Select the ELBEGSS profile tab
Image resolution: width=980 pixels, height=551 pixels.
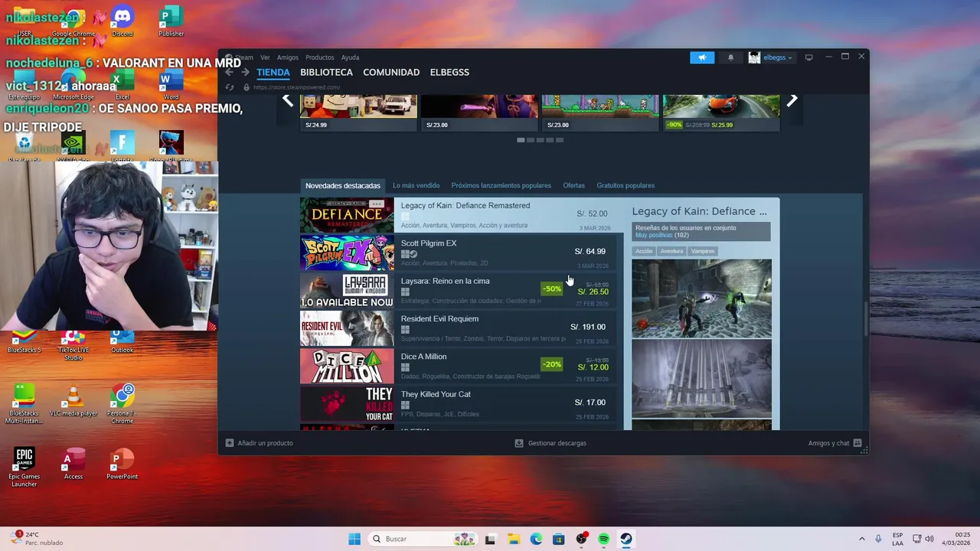[449, 72]
